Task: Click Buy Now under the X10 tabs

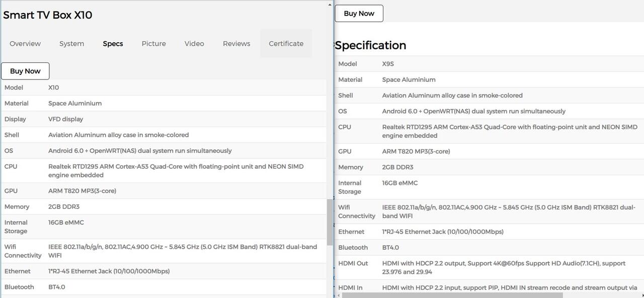Action: pyautogui.click(x=25, y=71)
